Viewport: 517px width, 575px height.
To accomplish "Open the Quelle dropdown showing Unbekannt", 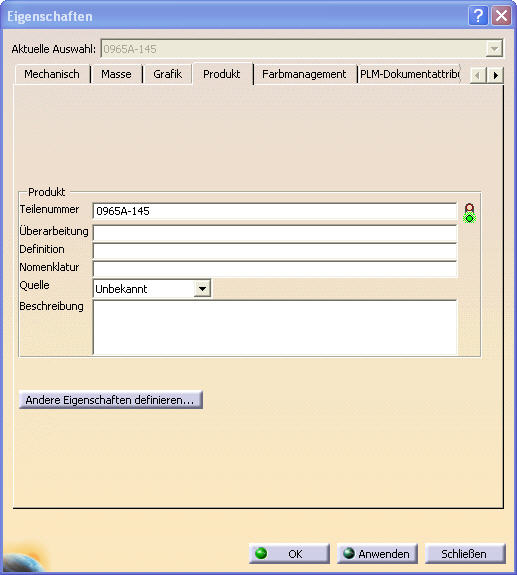I will point(152,289).
